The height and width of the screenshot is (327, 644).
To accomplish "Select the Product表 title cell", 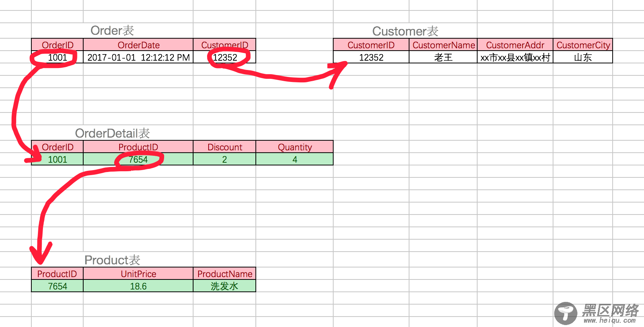I will click(112, 260).
